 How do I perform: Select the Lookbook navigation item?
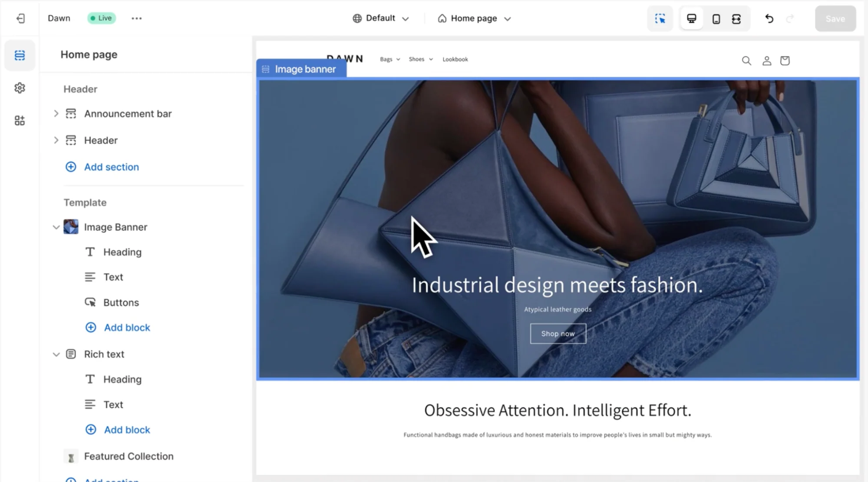[455, 59]
